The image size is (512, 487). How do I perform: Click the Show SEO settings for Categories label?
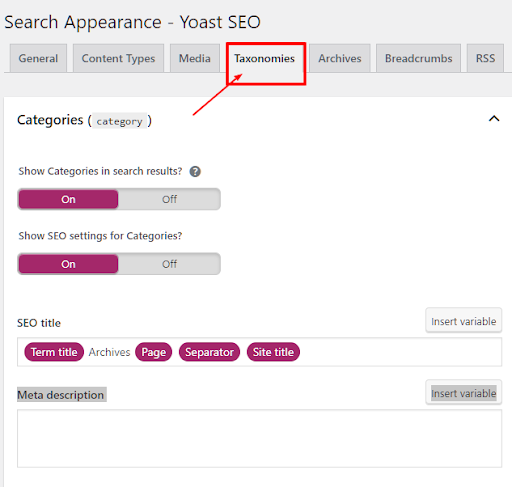coord(100,236)
